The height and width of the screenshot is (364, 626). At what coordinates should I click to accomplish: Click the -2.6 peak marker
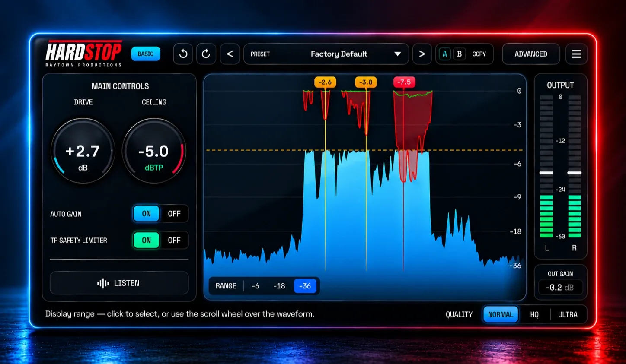coord(325,82)
